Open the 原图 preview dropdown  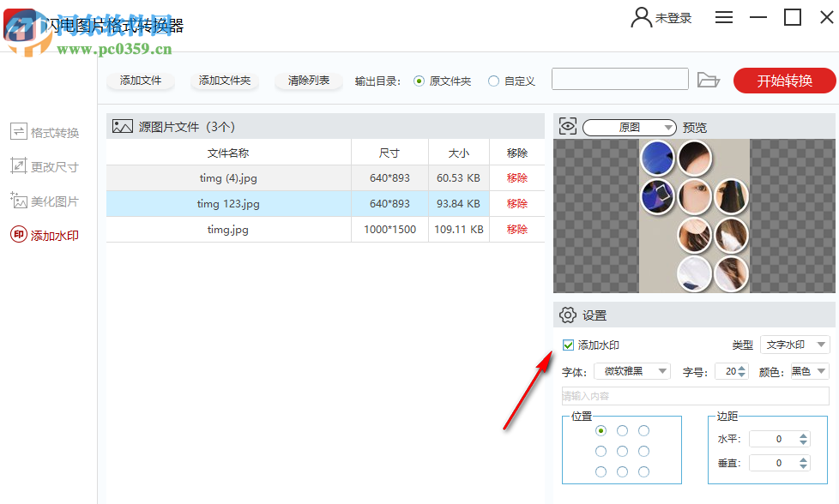[631, 126]
